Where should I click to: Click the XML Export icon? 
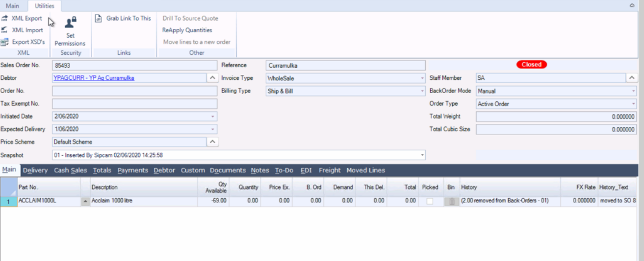(x=5, y=18)
